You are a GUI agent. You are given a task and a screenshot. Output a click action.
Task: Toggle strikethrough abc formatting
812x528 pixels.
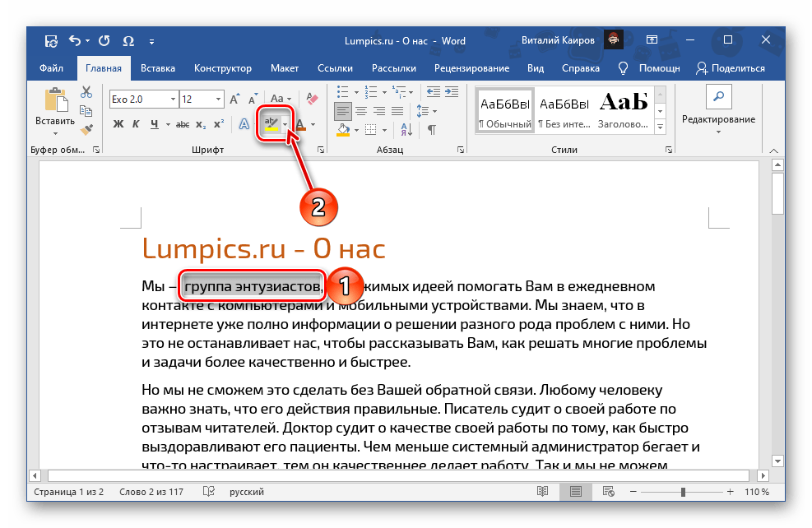[x=183, y=124]
